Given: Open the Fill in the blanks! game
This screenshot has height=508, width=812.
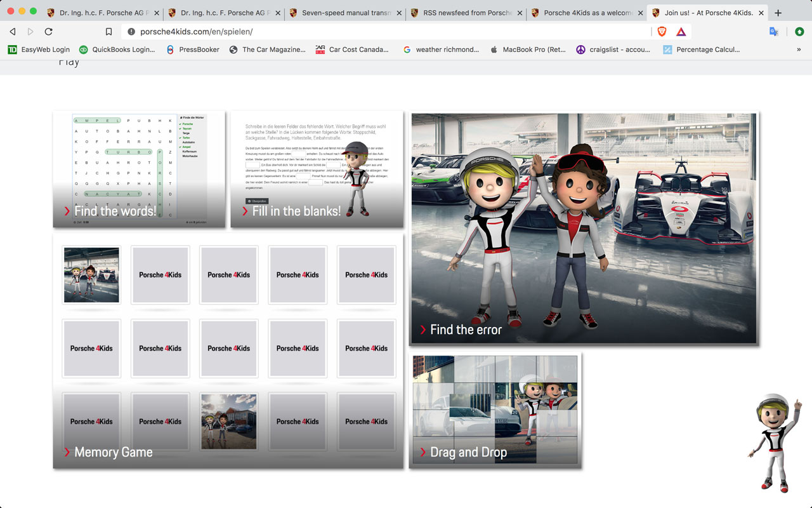Looking at the screenshot, I should coord(317,169).
